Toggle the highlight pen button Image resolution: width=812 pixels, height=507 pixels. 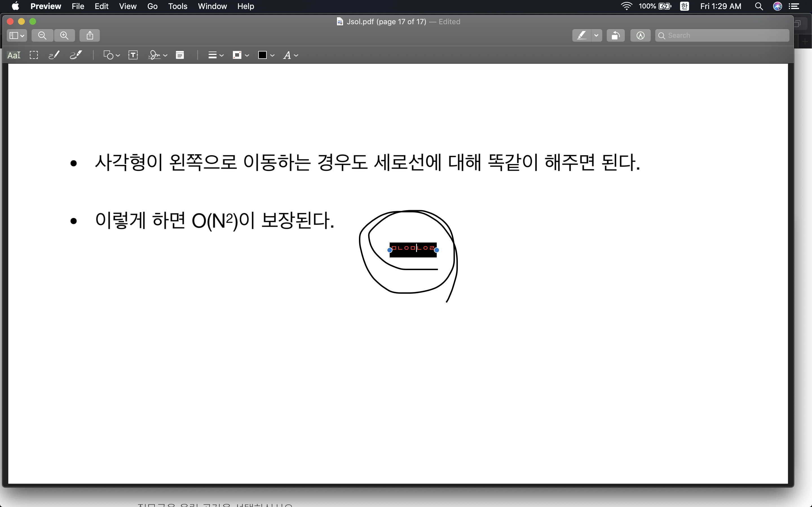click(582, 35)
